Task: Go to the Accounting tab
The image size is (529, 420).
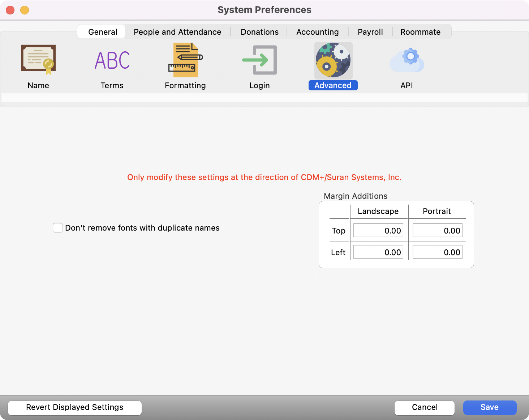Action: (317, 32)
